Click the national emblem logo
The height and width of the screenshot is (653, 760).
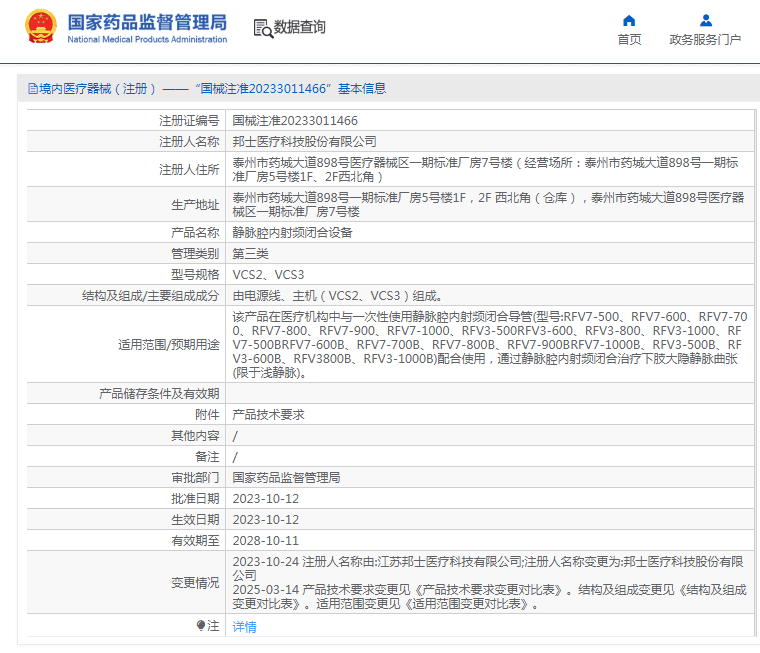[41, 27]
